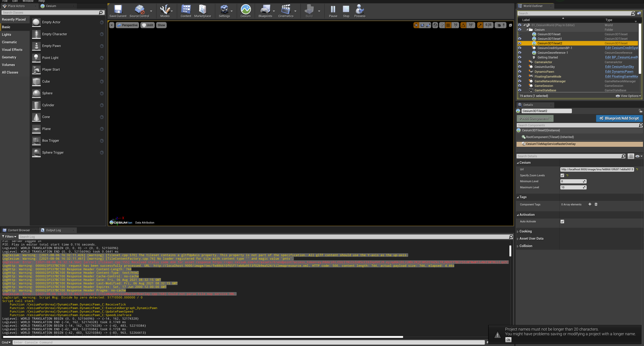Open the Window menu
The width and height of the screenshot is (644, 346).
(x=28, y=1)
